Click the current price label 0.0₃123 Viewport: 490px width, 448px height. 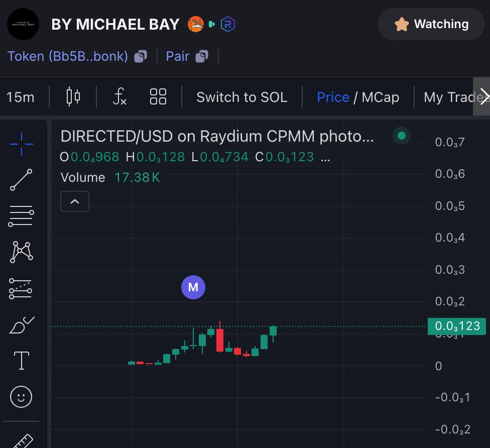tap(456, 326)
